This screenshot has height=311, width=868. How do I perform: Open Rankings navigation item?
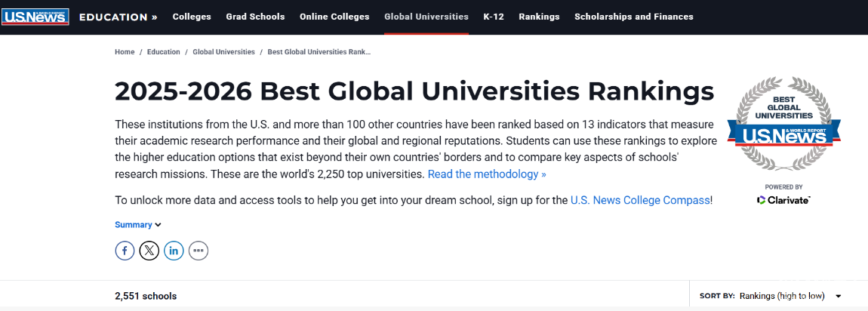[539, 17]
